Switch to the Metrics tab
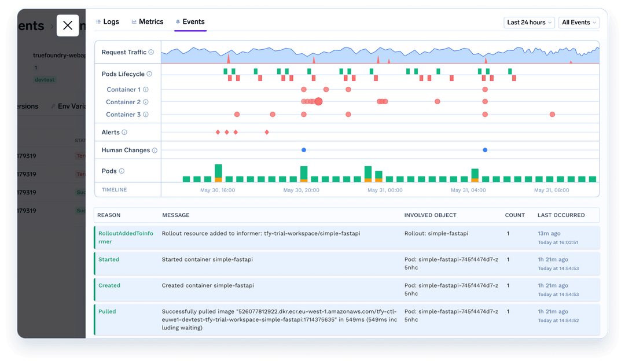625x364 pixels. tap(148, 21)
